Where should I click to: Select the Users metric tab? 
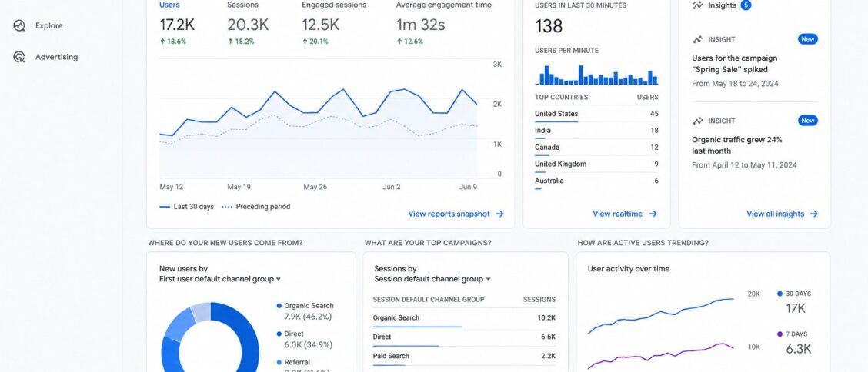point(169,5)
